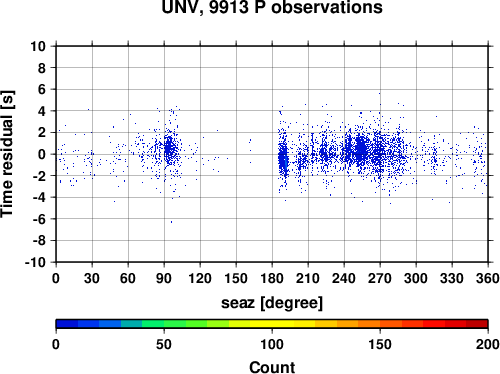Click the 180 tick label on x-axis
Image resolution: width=500 pixels, height=374 pixels.
[x=272, y=278]
